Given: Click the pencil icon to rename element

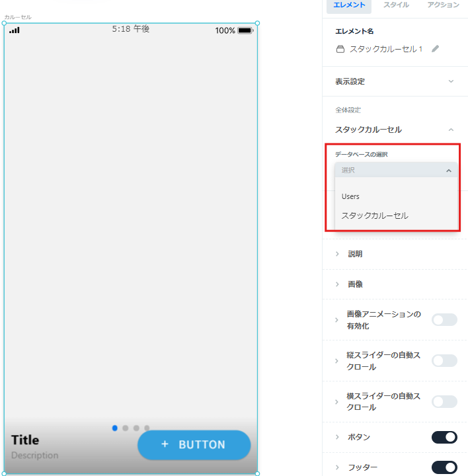Looking at the screenshot, I should click(435, 49).
